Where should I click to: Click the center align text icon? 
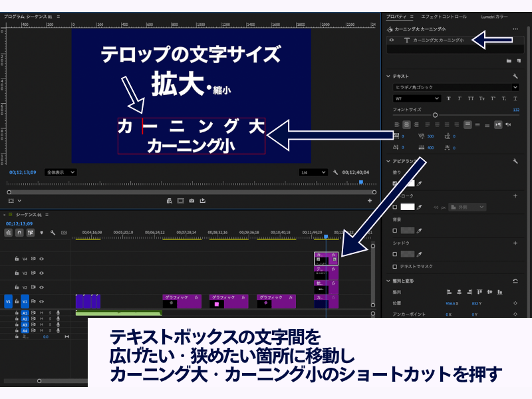(406, 124)
